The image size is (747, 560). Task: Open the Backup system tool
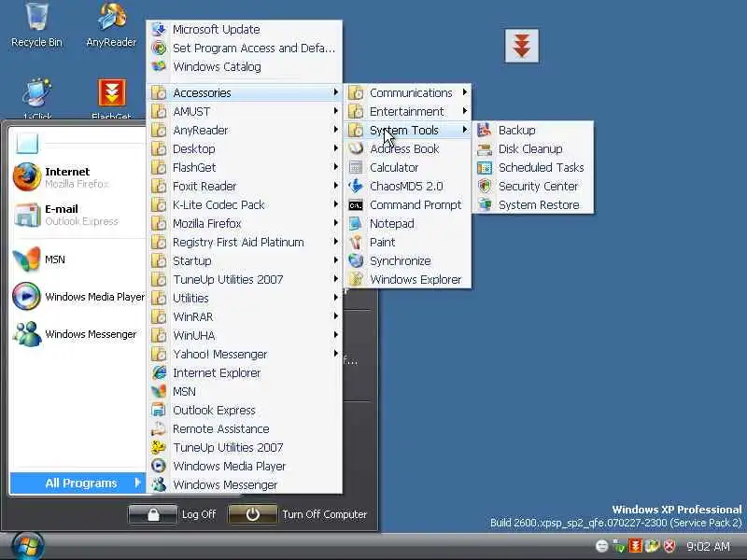click(x=533, y=130)
